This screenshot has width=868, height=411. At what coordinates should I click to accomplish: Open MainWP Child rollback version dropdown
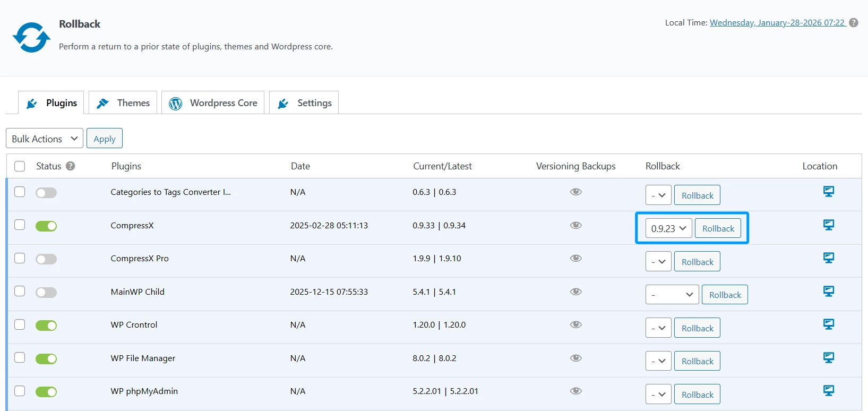click(x=672, y=295)
